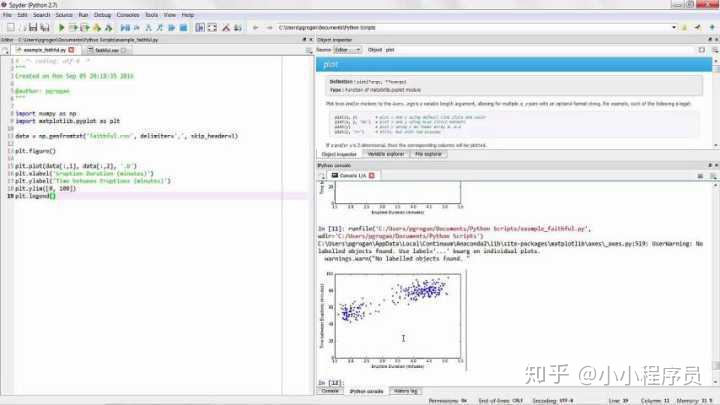Click the blue Stop debugging icon
The width and height of the screenshot is (720, 405).
click(x=183, y=28)
